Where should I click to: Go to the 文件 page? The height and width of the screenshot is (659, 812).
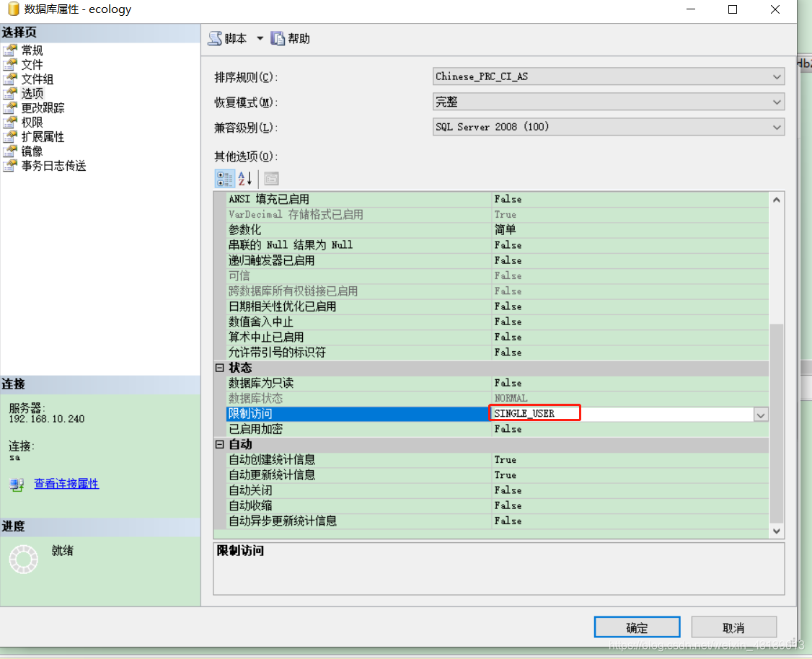pyautogui.click(x=32, y=65)
